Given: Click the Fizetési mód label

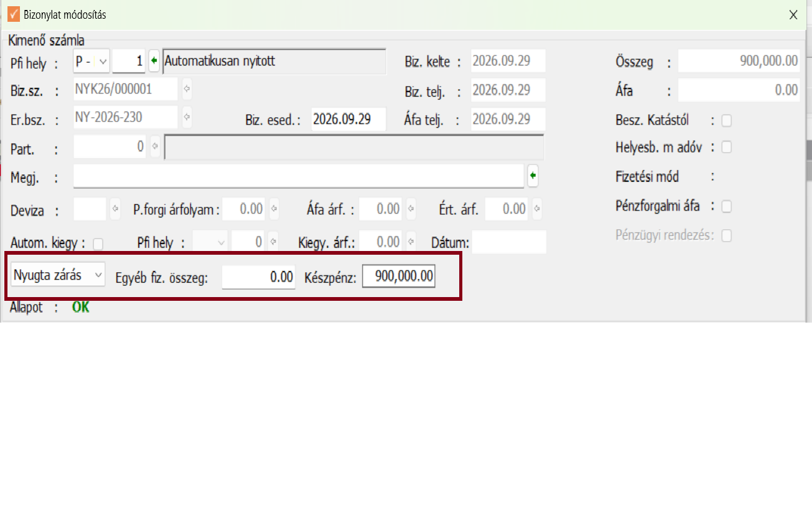Looking at the screenshot, I should pyautogui.click(x=647, y=177).
